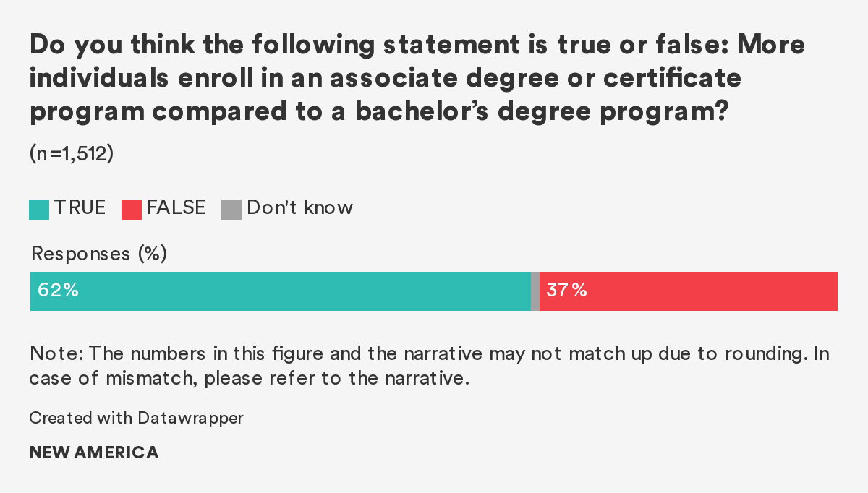Click the Responses (%) axis label

click(x=99, y=254)
